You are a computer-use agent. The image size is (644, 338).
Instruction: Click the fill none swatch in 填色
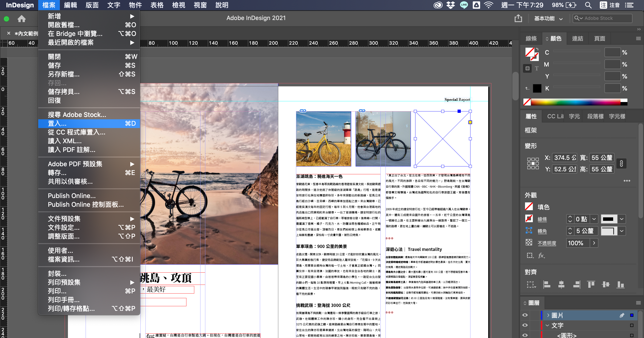point(529,207)
